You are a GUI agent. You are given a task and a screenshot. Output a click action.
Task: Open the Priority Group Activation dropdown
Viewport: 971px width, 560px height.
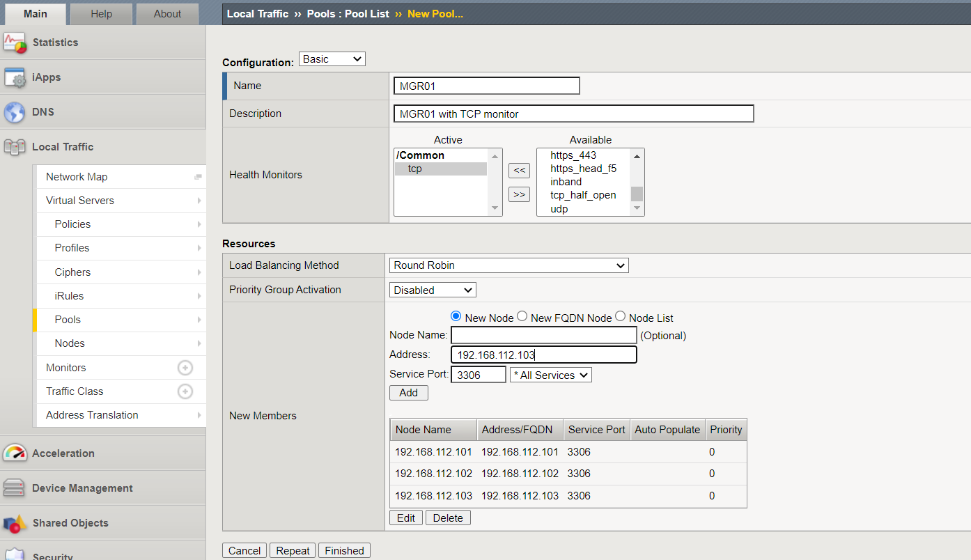[433, 290]
